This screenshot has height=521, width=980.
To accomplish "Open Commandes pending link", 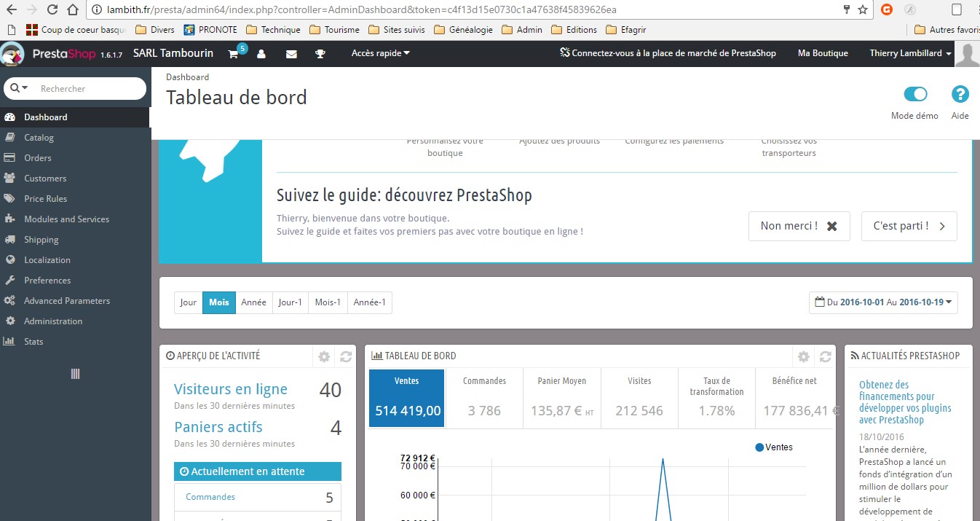I will (x=210, y=497).
